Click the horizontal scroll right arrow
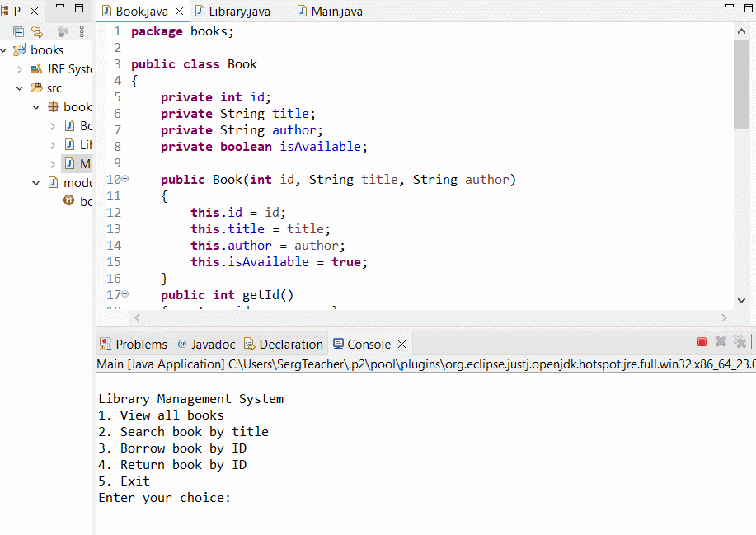This screenshot has width=756, height=535. tap(724, 317)
